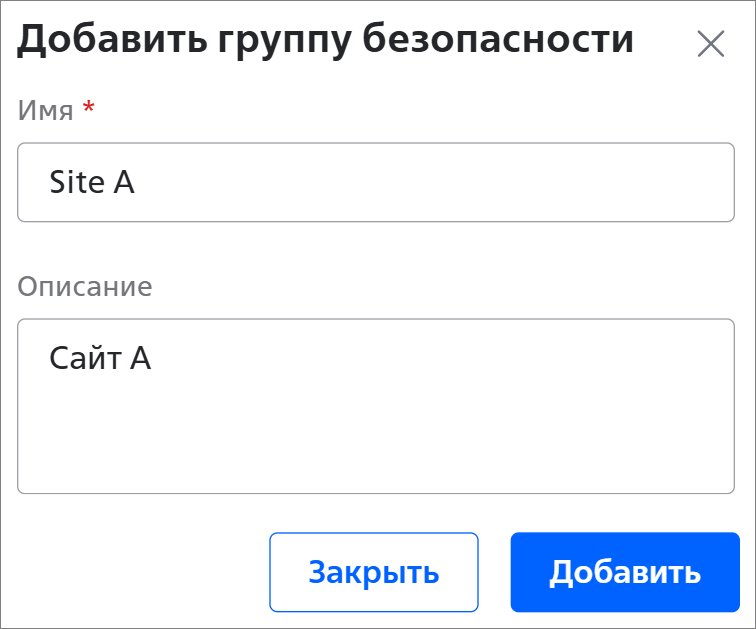Screen dimensions: 756x629
Task: Activate the multiline box containing Сайт A
Action: (x=376, y=405)
